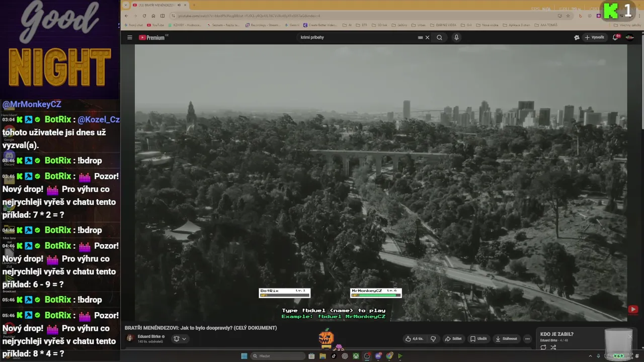
Task: Click the BotRix duel health bar overlay
Action: tap(284, 293)
